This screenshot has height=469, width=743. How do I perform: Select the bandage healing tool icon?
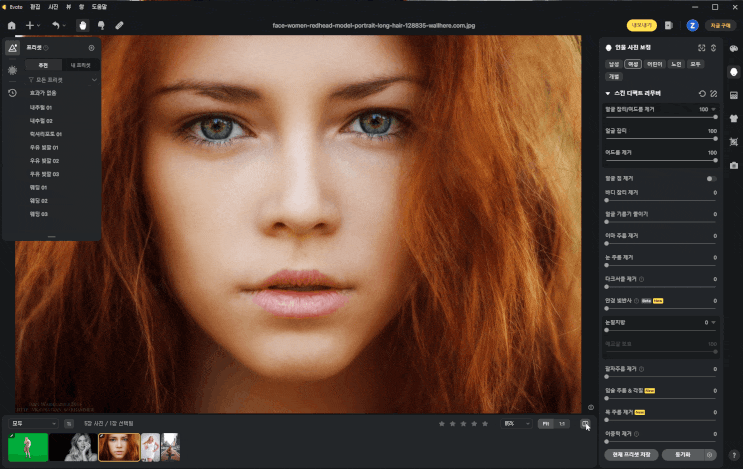click(x=119, y=26)
